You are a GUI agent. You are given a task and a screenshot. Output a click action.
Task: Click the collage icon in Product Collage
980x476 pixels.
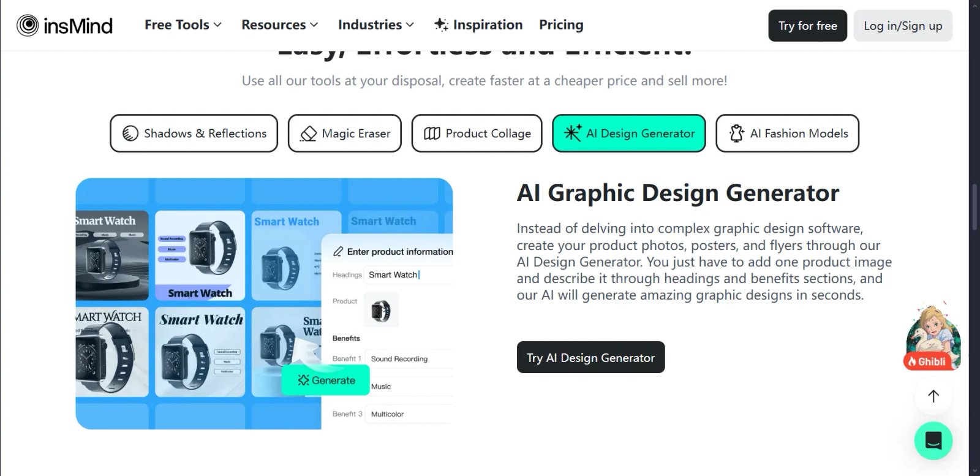click(x=432, y=134)
